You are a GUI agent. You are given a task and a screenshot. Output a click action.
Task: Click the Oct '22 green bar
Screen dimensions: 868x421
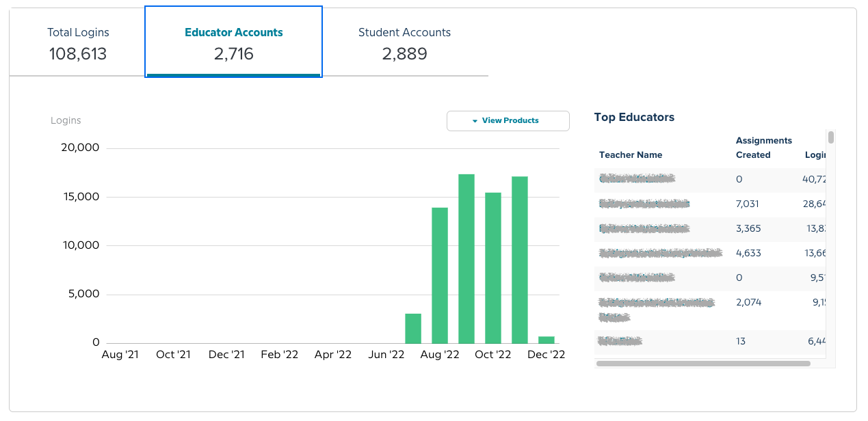point(493,268)
